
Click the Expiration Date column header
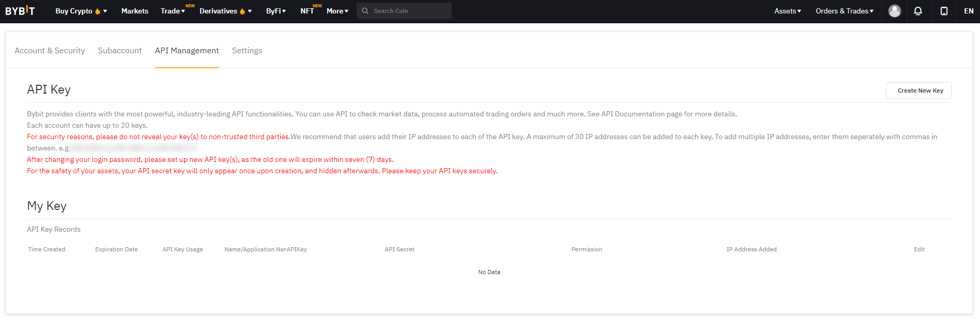(x=116, y=249)
